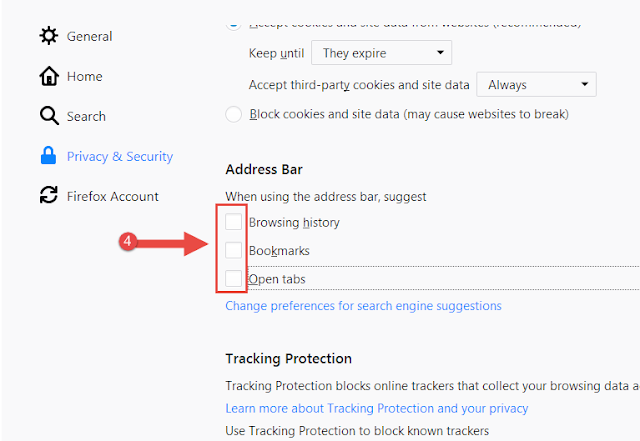Select Block cookies and site data option
Image resolution: width=640 pixels, height=441 pixels.
(233, 114)
